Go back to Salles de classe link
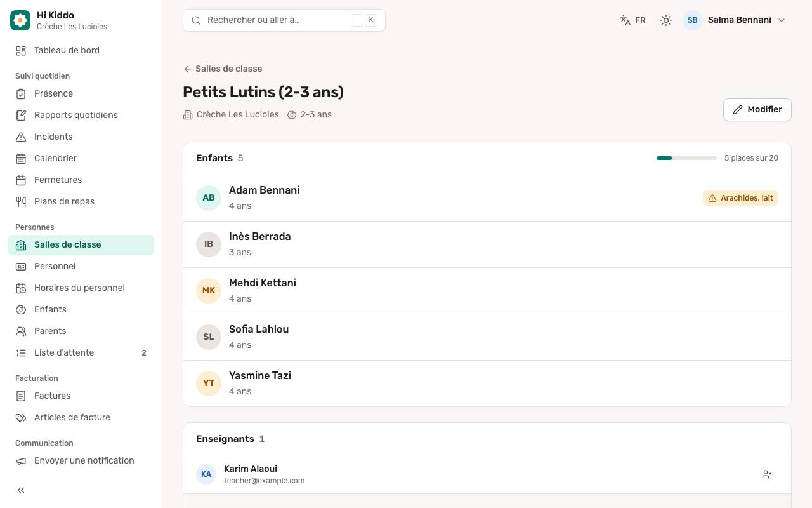This screenshot has height=508, width=812. pos(223,69)
